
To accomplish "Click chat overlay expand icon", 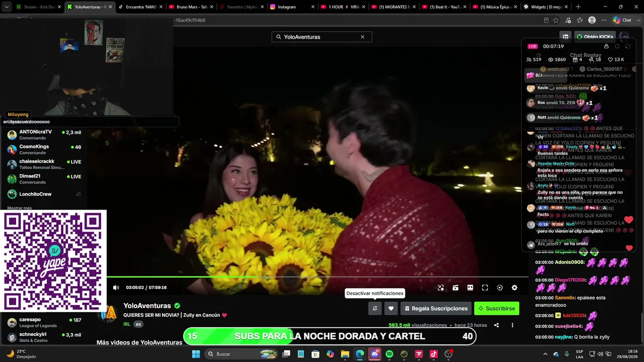I will pos(628,46).
